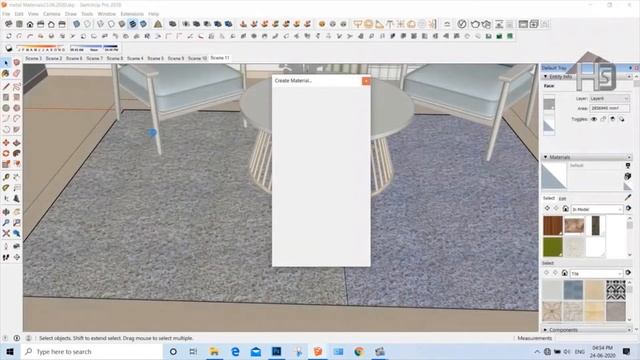The height and width of the screenshot is (360, 640).
Task: Switch to Iso view
Action: click(x=9, y=24)
